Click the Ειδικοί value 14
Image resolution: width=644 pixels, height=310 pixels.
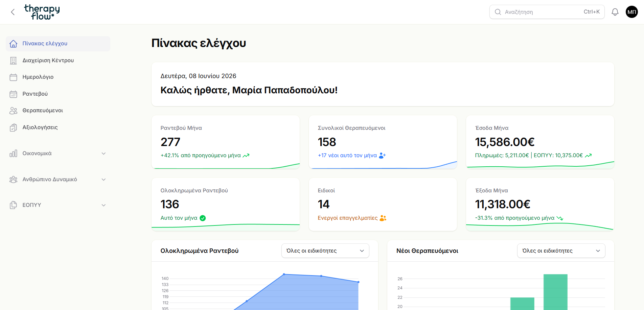[x=324, y=204]
